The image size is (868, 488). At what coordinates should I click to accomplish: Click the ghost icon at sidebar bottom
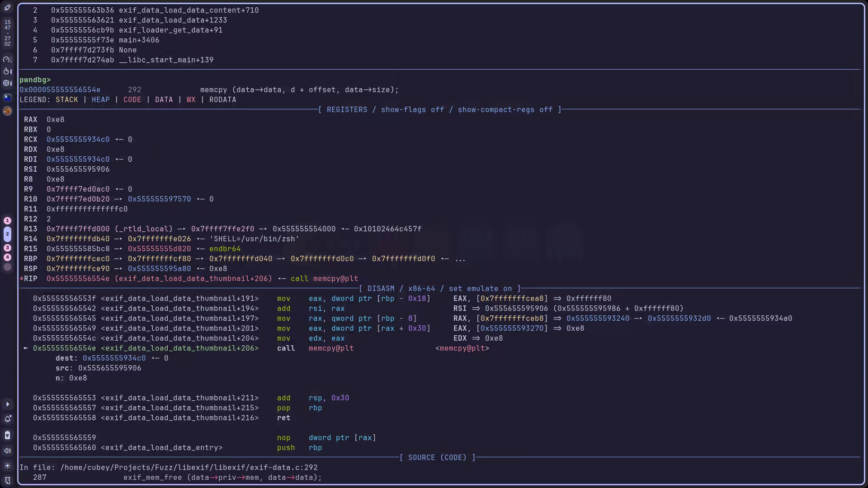[7, 480]
